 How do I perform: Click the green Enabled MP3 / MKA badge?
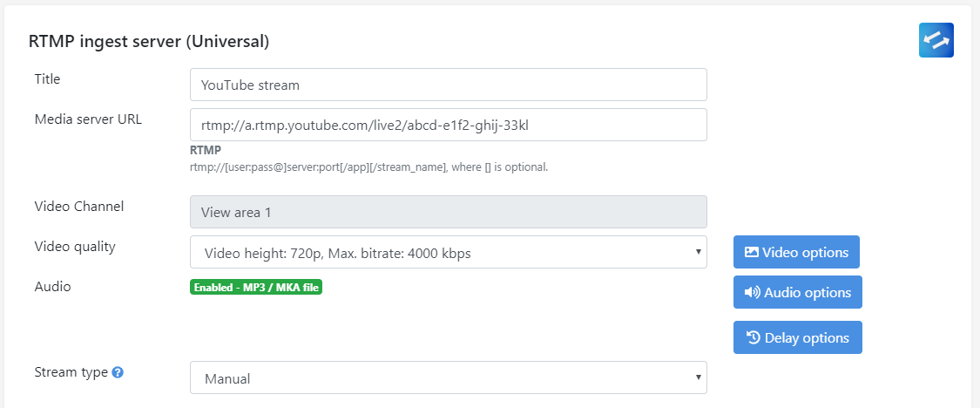pos(256,287)
